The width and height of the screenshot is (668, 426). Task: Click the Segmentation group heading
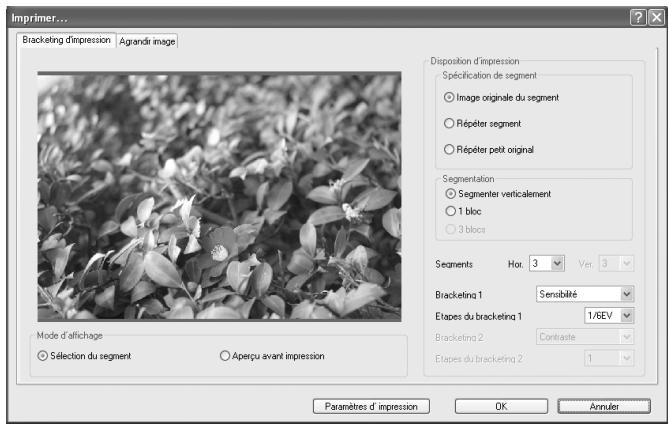468,179
